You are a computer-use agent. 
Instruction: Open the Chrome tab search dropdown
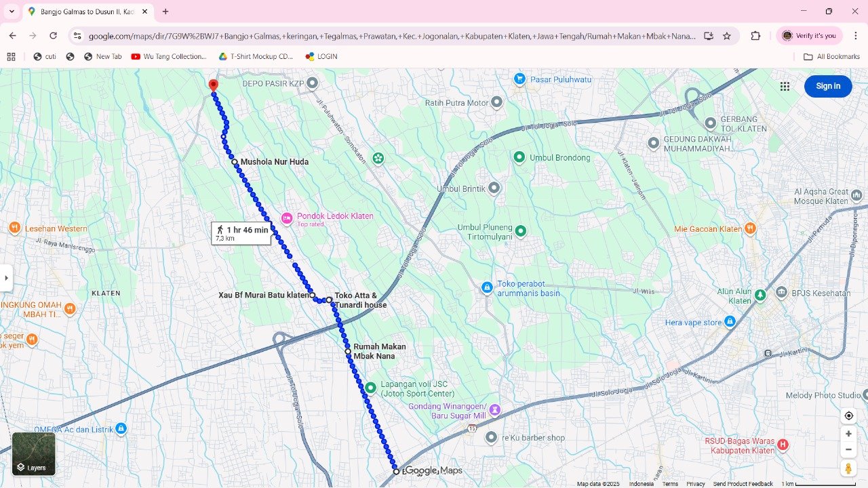(12, 12)
